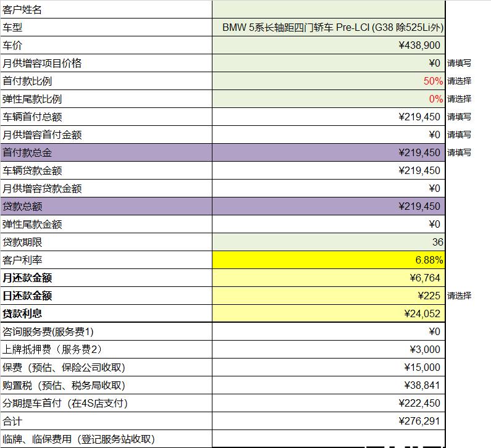Viewport: 491px width, 448px height.
Task: Click the 贷款总额 ¥219,450 purple cell
Action: click(x=329, y=206)
